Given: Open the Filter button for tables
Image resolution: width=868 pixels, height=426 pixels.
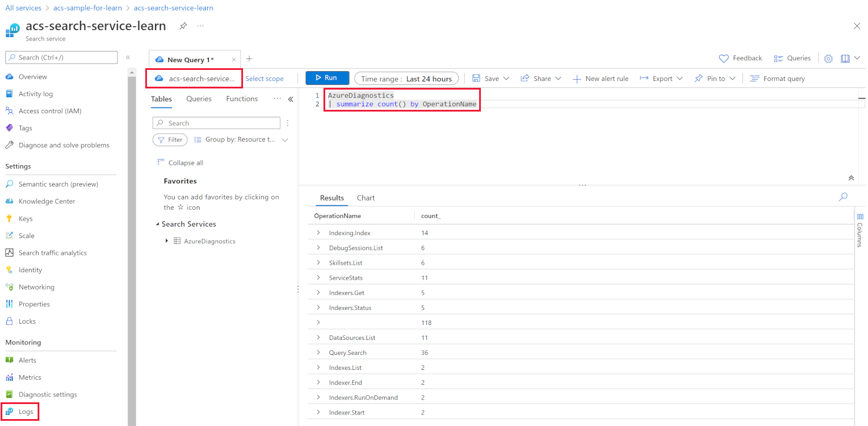Looking at the screenshot, I should (x=170, y=139).
